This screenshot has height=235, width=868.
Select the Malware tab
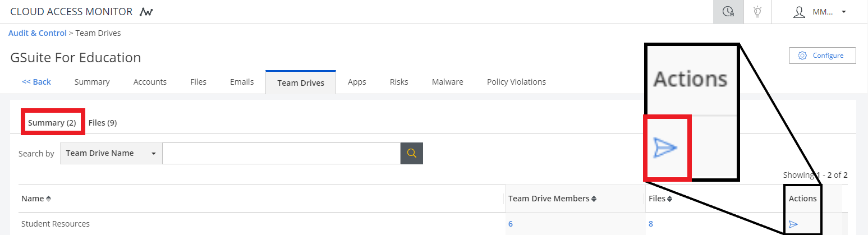pos(447,82)
